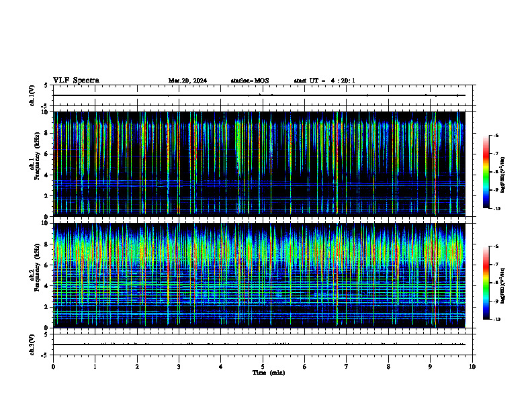The image size is (532, 411).
Task: Click the ch.2 "Frequency (kHz)" axis label
Action: coord(37,267)
